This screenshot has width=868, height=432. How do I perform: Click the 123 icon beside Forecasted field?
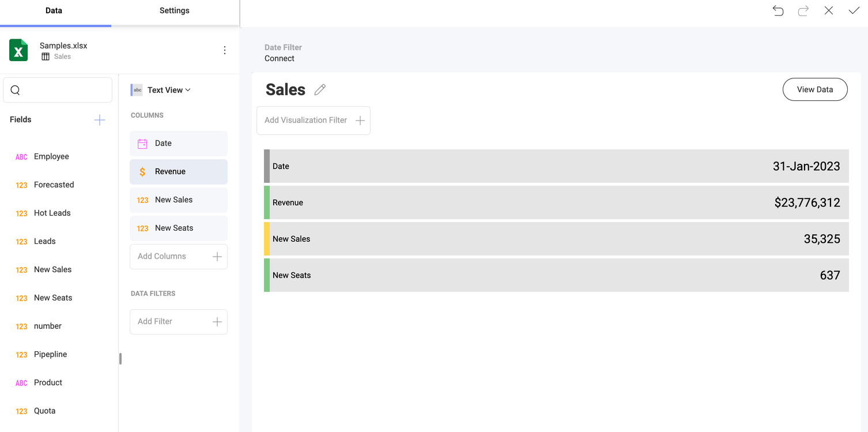coord(21,185)
